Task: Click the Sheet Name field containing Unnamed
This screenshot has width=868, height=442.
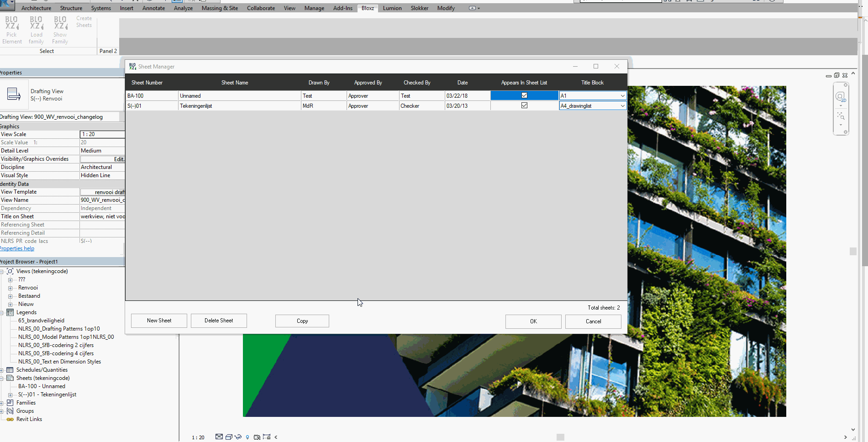Action: coord(239,96)
